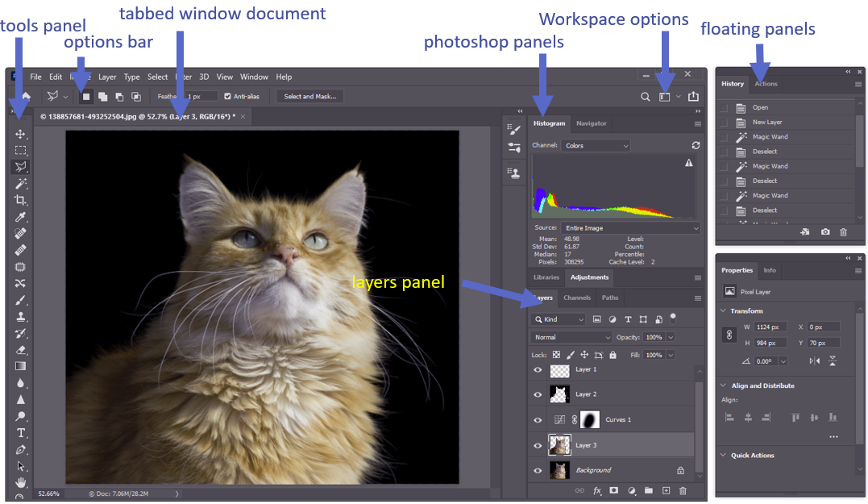
Task: Open the Channel dropdown in Histogram panel
Action: 595,144
